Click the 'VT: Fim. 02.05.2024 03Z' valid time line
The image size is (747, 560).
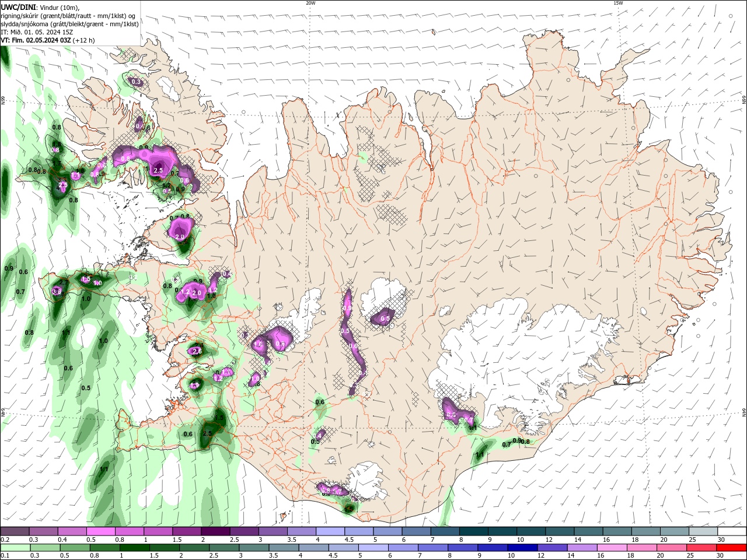point(36,40)
